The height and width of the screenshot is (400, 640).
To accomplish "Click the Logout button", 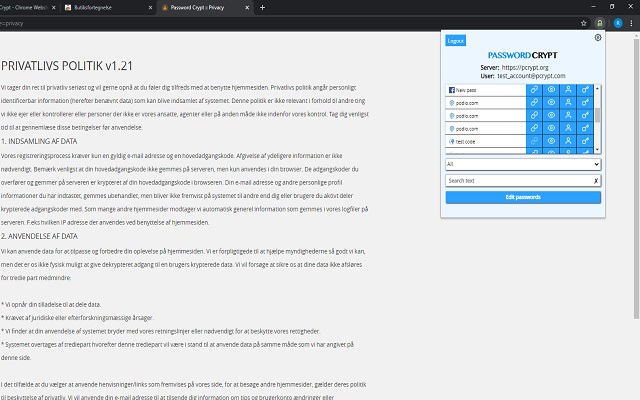I will tap(456, 41).
